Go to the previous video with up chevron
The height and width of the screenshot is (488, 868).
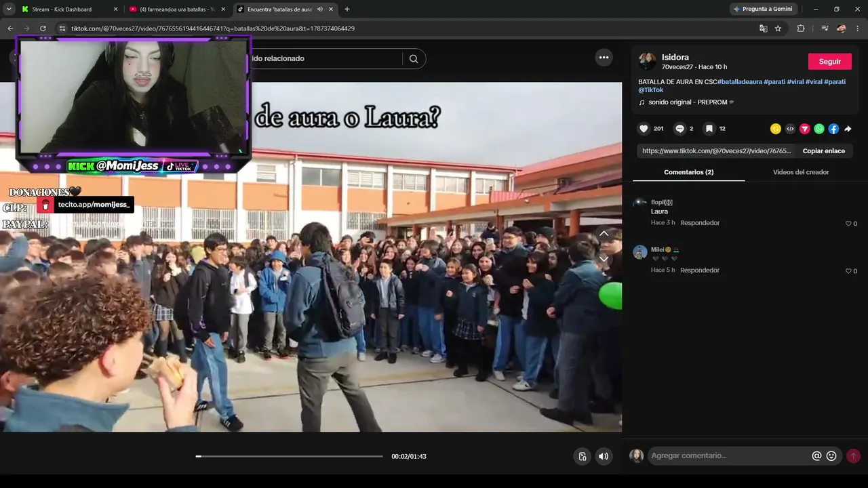(604, 234)
